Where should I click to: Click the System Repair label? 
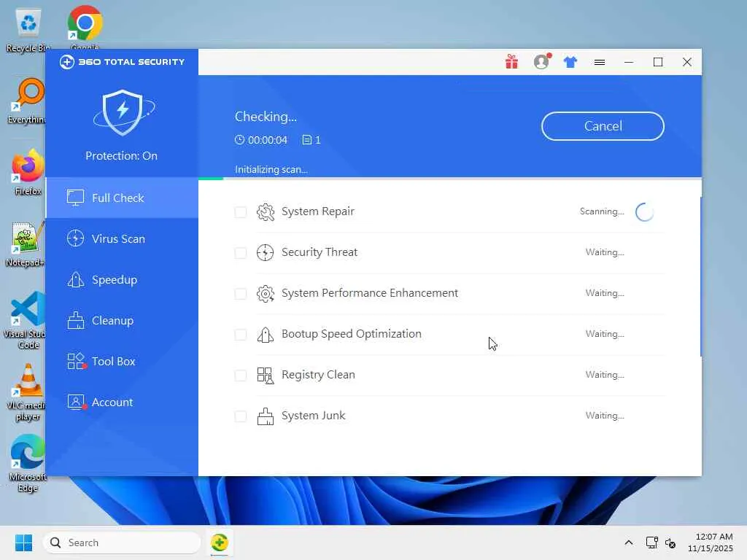point(318,211)
